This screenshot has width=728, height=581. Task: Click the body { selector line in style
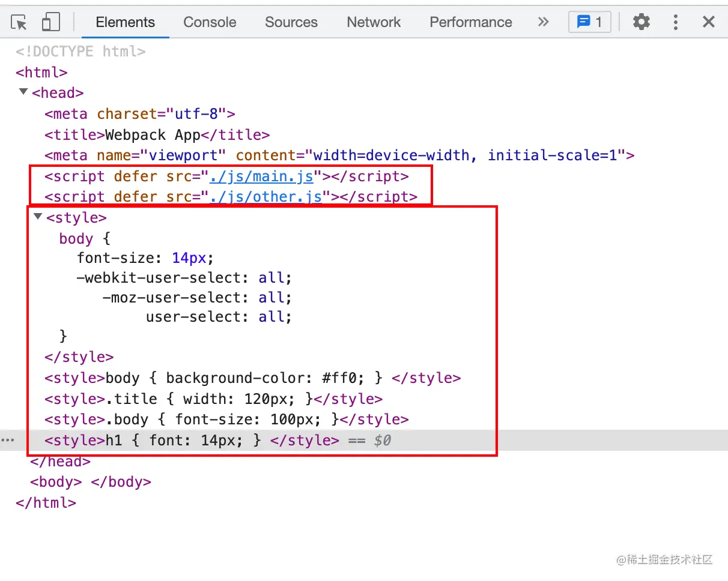point(85,239)
